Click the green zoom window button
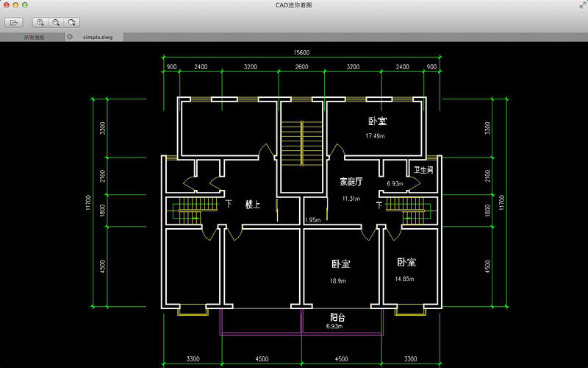588x368 pixels. [26, 5]
